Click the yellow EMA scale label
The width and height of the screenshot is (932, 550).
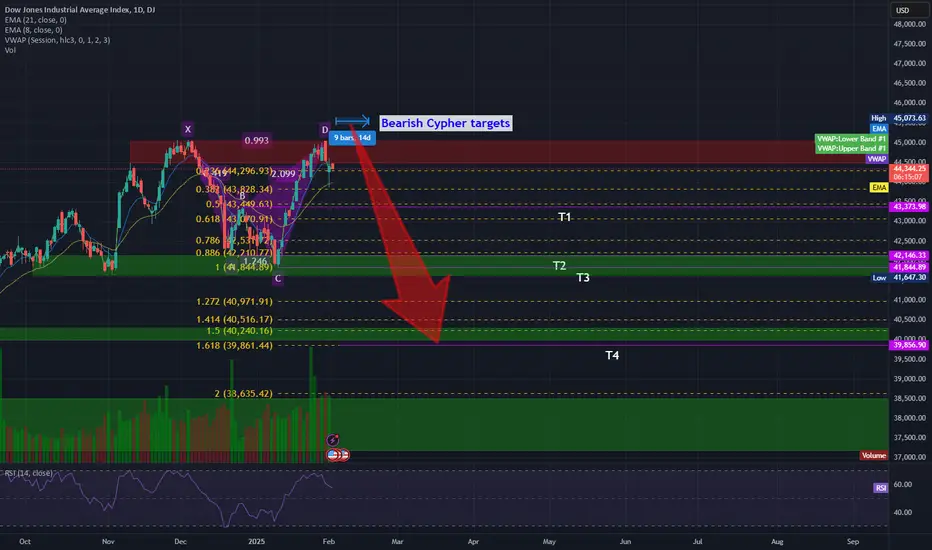coord(879,188)
